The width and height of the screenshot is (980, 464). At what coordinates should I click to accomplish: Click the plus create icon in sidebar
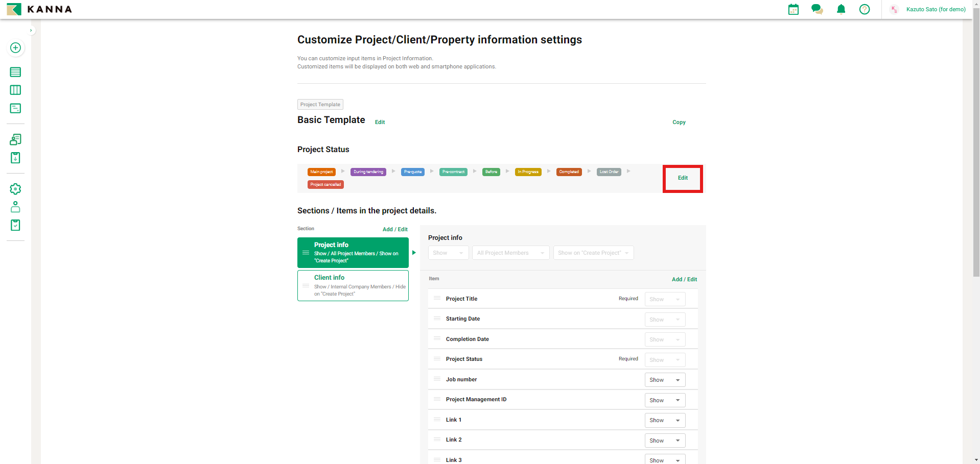pos(15,48)
